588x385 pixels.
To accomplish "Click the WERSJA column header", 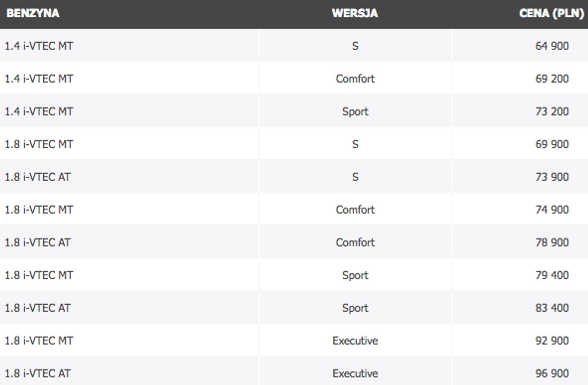I will tap(355, 13).
